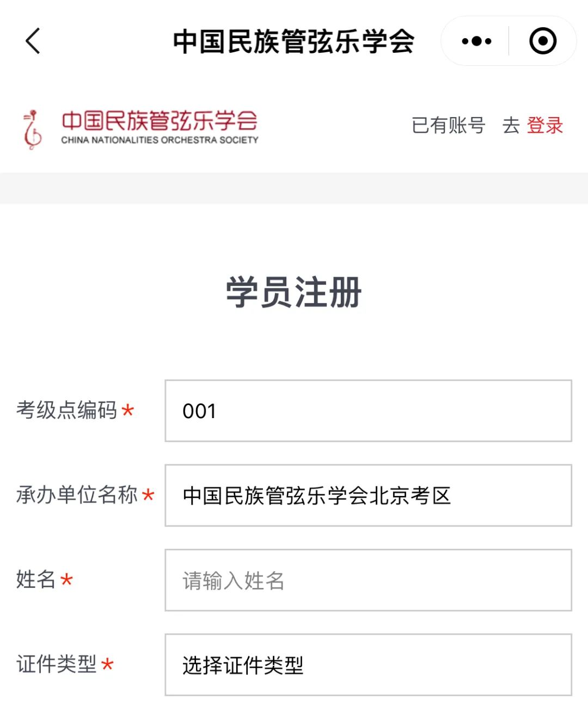Click the 学员注册 heading
Image resolution: width=588 pixels, height=705 pixels.
(294, 292)
